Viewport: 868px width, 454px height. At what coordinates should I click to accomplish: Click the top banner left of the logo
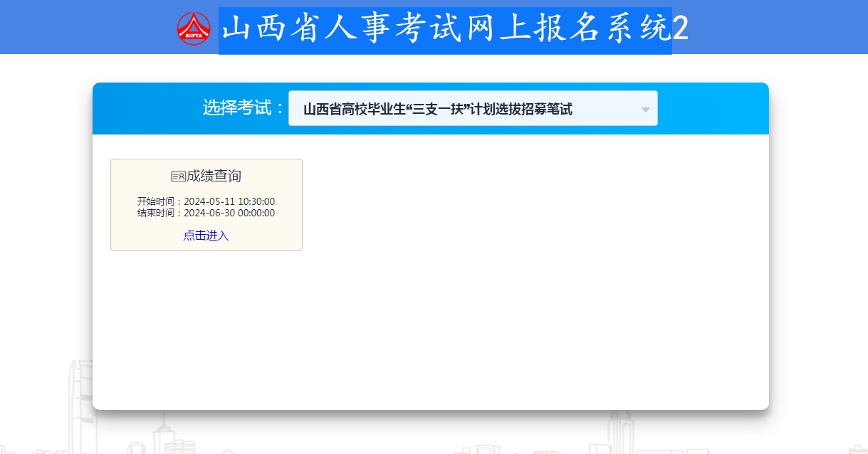click(85, 27)
